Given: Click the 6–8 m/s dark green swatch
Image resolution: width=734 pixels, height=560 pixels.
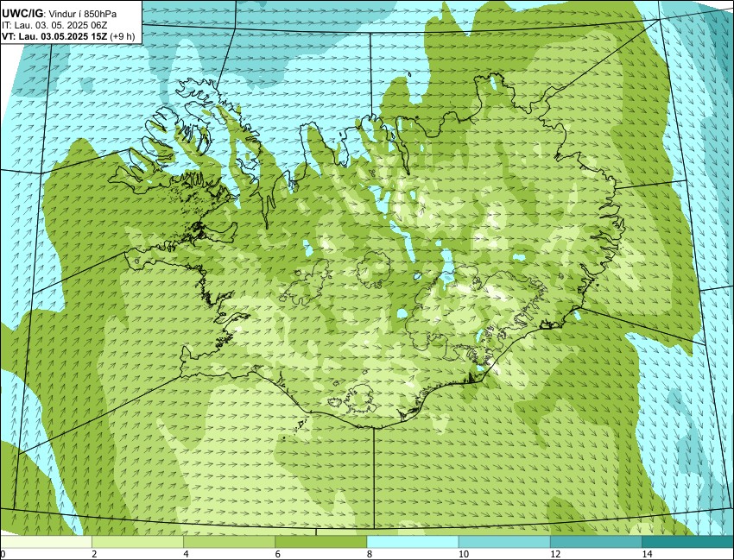Looking at the screenshot, I should [321, 542].
